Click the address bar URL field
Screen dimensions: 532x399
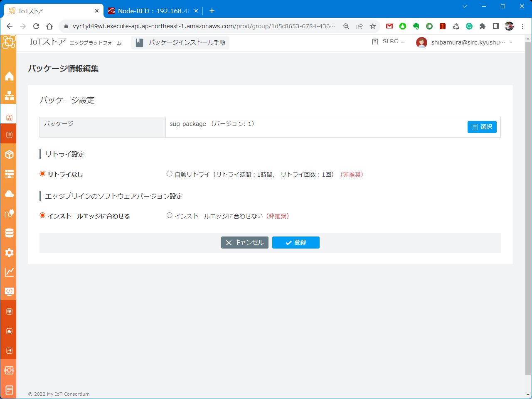pyautogui.click(x=204, y=26)
